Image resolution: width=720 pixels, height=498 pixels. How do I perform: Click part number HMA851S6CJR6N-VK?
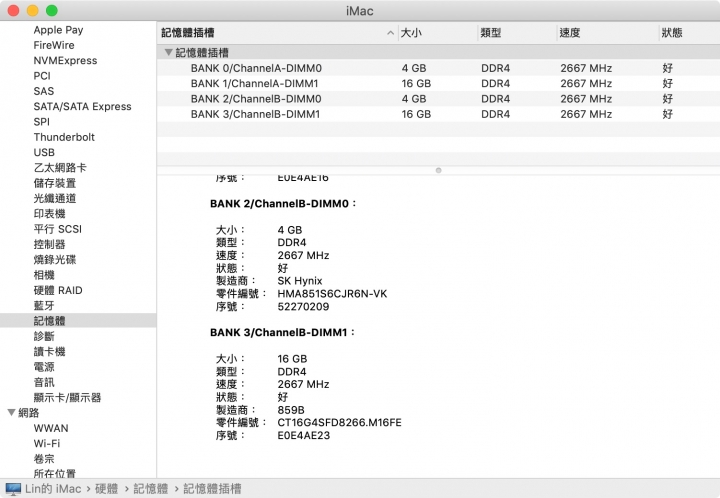(332, 293)
